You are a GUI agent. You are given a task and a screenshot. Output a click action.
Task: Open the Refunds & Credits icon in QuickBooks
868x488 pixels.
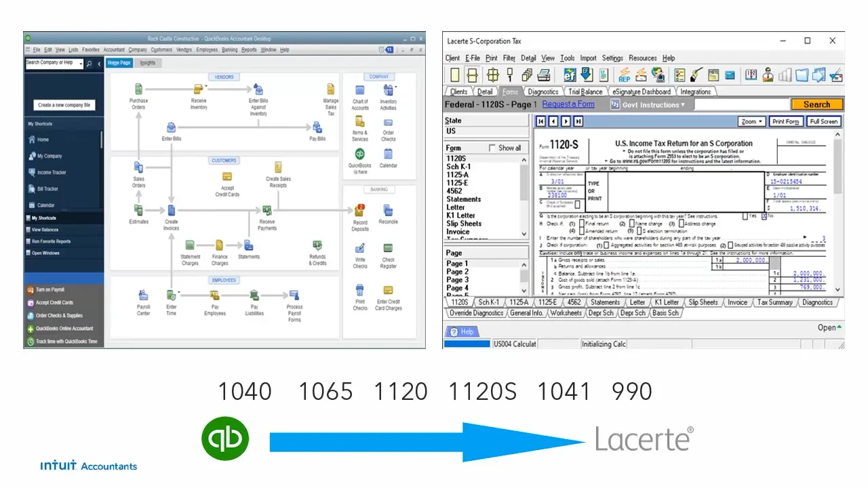[317, 245]
